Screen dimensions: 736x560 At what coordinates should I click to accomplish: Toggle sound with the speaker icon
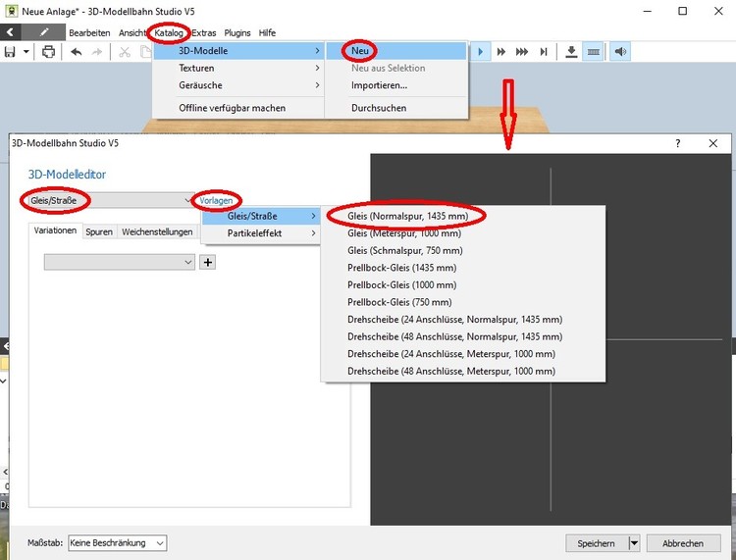pos(620,52)
